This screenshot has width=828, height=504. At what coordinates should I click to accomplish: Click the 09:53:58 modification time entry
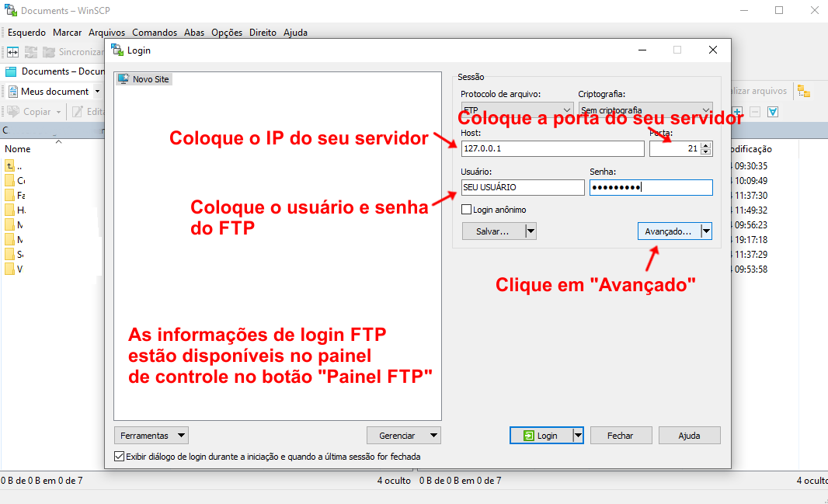click(750, 269)
